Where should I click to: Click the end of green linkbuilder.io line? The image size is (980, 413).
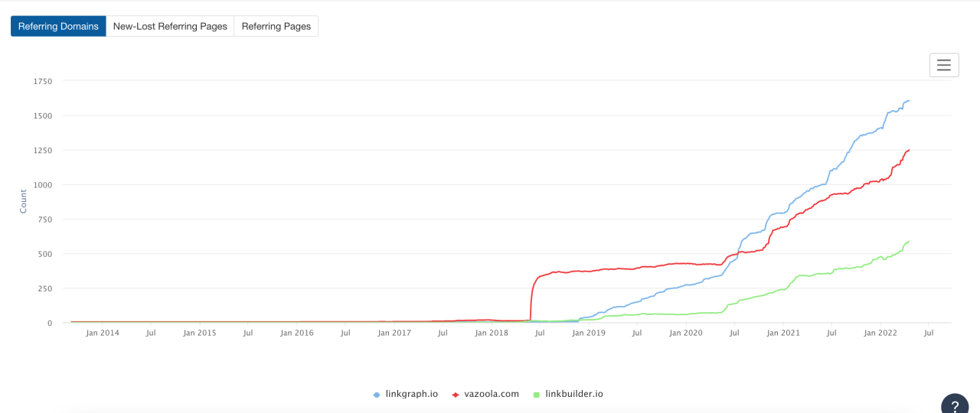(x=909, y=242)
